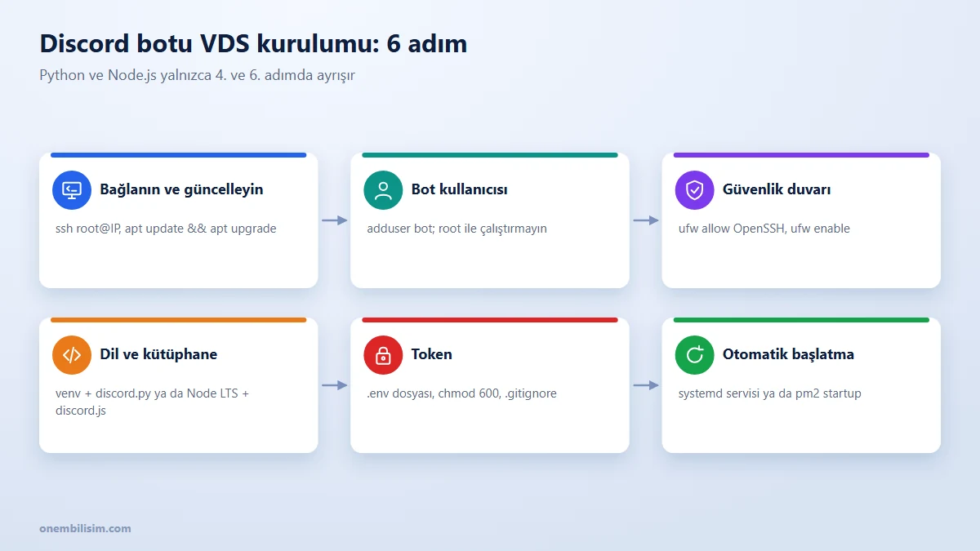Select the 'Otomatik başlatma' heading
The width and height of the screenshot is (980, 551).
click(788, 354)
